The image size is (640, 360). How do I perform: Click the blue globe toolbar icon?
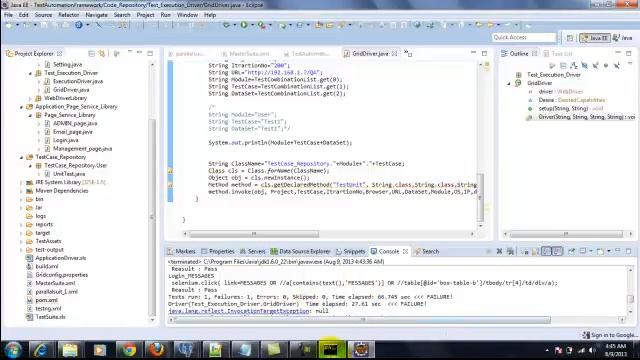point(78,25)
